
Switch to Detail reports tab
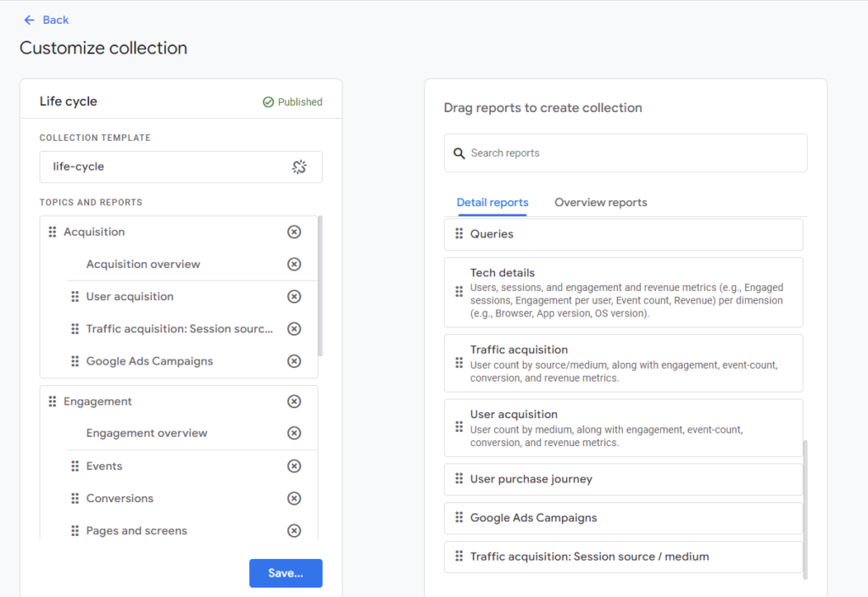pyautogui.click(x=492, y=203)
